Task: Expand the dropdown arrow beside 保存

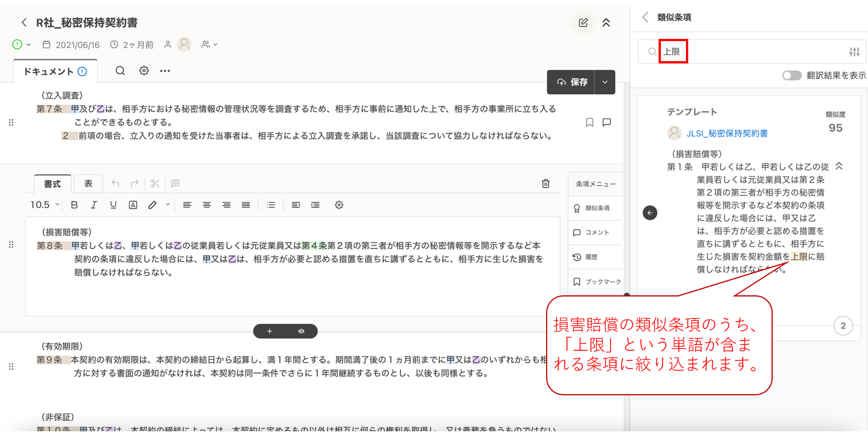Action: (x=605, y=82)
